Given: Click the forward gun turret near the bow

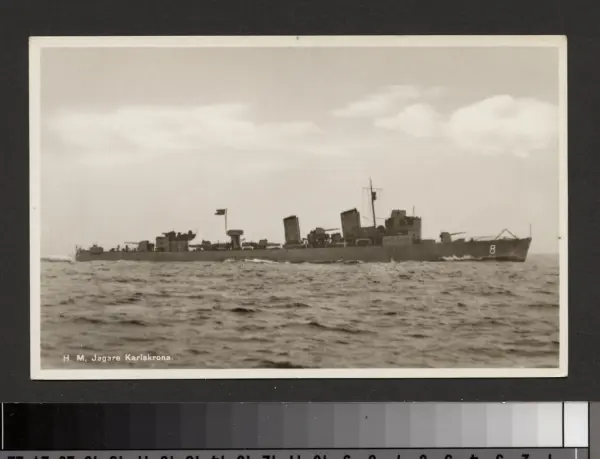Looking at the screenshot, I should (x=445, y=237).
